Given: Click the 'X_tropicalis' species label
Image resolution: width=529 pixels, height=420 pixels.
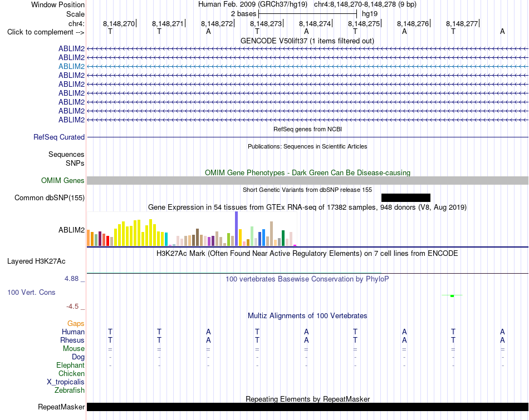Looking at the screenshot, I should 66,382.
